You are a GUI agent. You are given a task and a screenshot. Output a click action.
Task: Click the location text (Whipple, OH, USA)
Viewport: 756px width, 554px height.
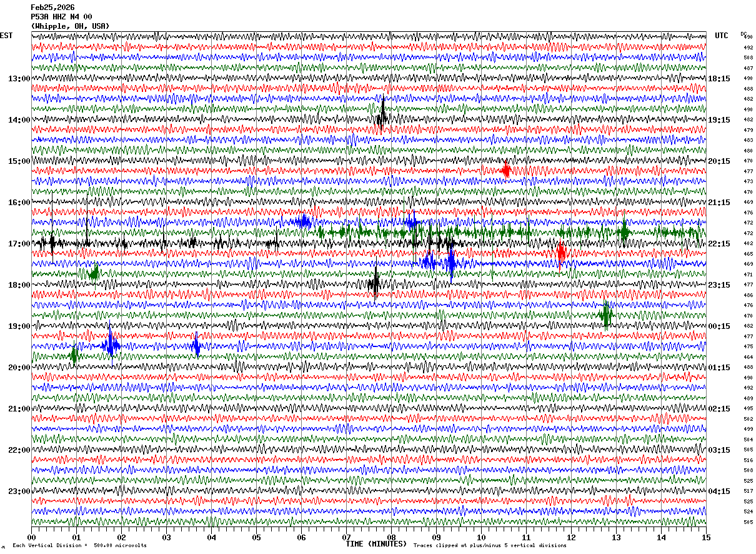(x=70, y=26)
